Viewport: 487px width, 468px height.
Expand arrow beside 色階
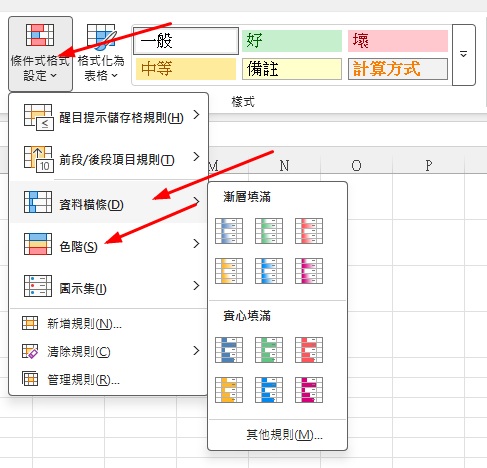197,244
